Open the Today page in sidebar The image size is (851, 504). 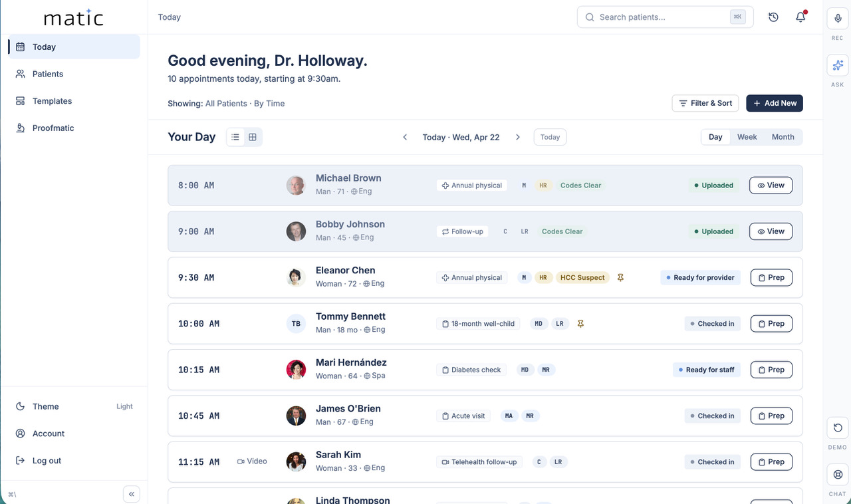click(x=74, y=47)
